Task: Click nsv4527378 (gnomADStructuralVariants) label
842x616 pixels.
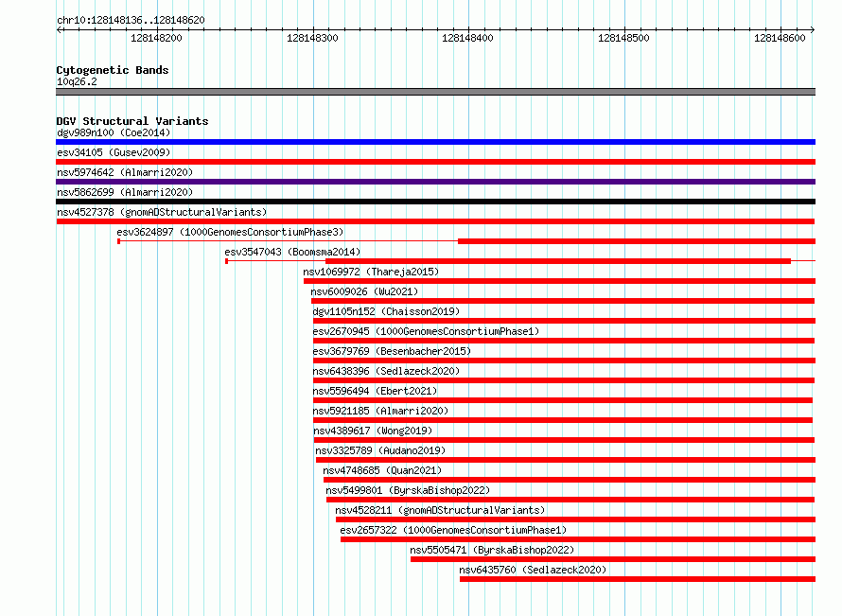Action: click(x=162, y=212)
